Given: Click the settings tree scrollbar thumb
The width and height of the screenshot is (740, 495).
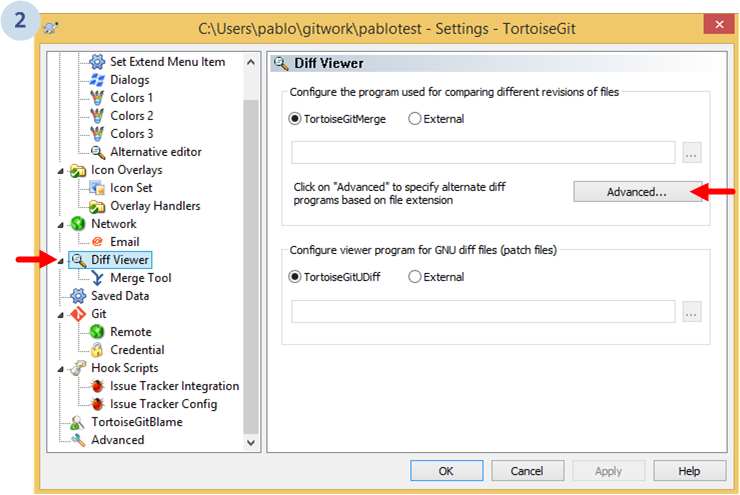Looking at the screenshot, I should coord(251,267).
